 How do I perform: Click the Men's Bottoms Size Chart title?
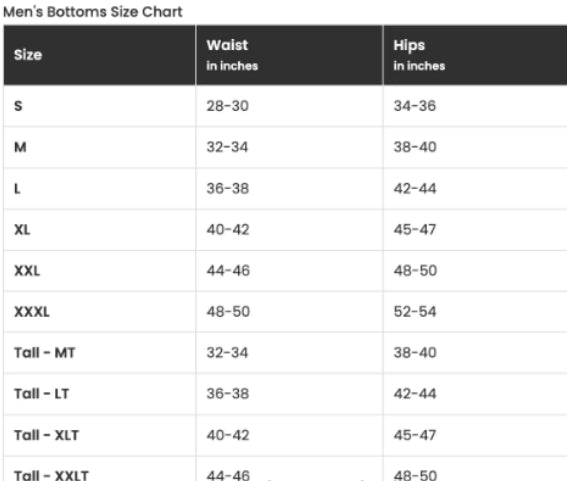pyautogui.click(x=93, y=12)
